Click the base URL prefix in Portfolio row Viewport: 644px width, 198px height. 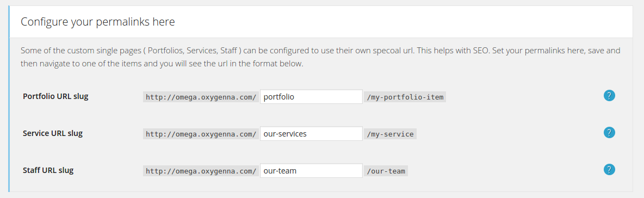(x=201, y=97)
